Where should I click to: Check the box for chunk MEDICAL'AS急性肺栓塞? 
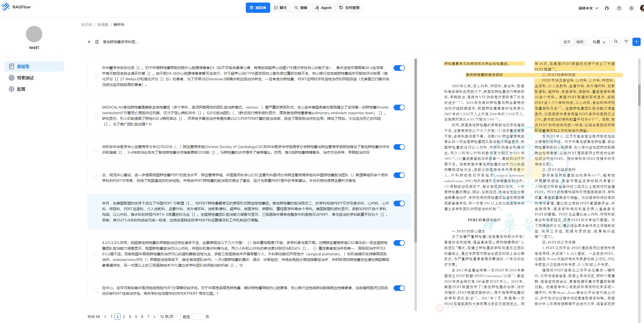96,116
